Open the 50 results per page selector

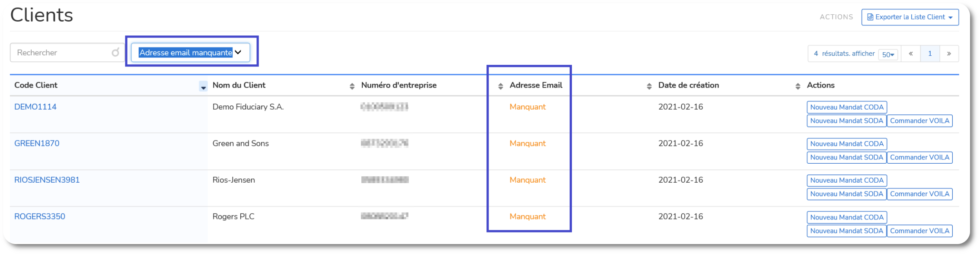(x=888, y=54)
